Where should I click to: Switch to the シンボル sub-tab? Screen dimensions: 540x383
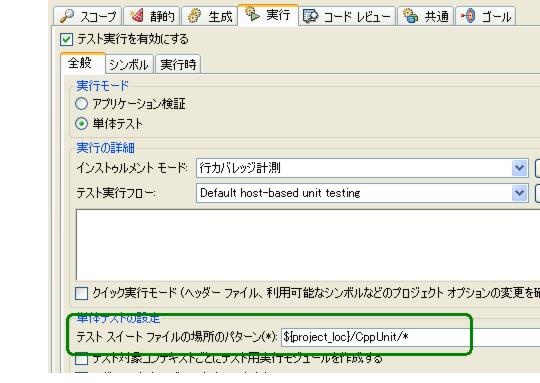pyautogui.click(x=129, y=64)
